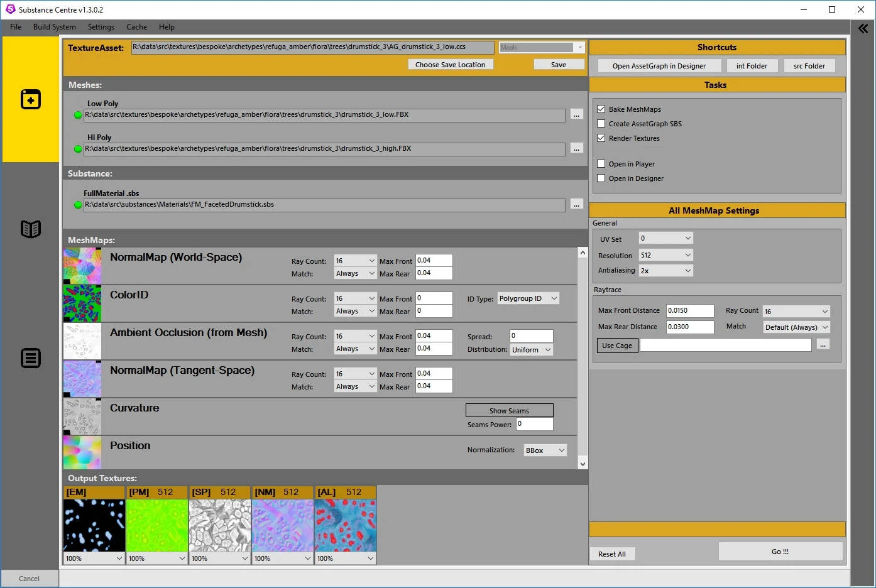
Task: Click the Substance Centre app logo
Action: pos(10,9)
